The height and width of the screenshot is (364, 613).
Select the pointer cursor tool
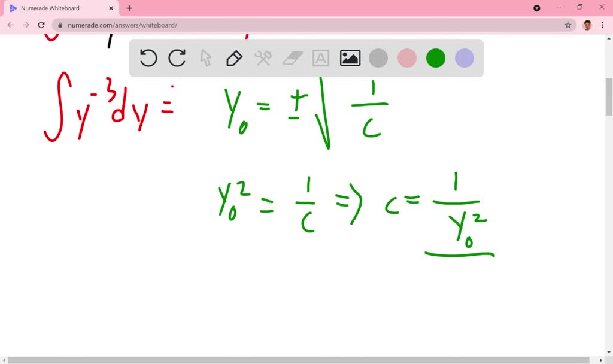pyautogui.click(x=205, y=58)
